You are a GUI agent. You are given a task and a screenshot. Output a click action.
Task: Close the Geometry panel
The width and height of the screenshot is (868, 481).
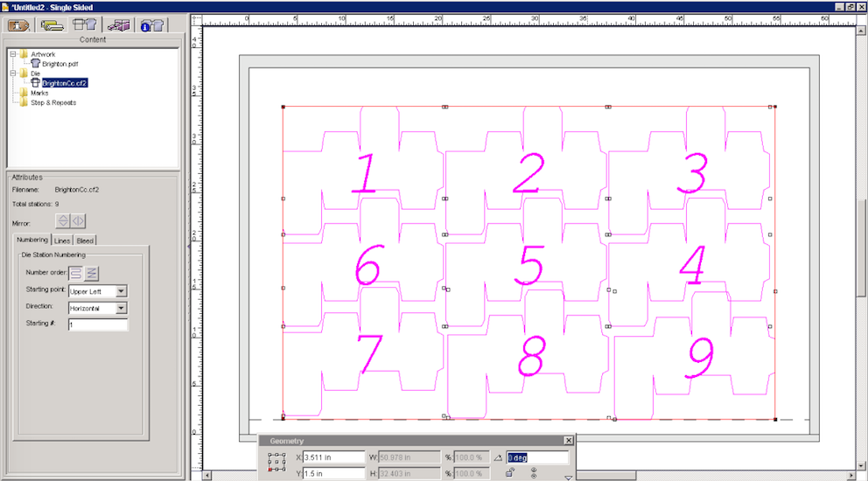569,441
